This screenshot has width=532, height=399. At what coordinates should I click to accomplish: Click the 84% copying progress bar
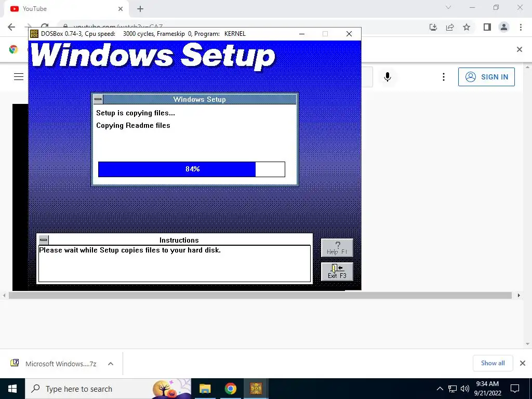point(191,169)
